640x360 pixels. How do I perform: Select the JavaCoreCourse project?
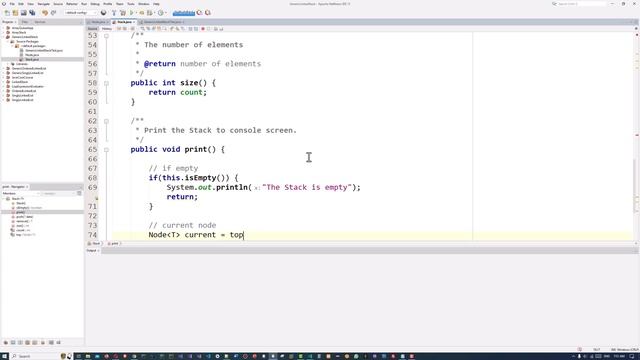[x=22, y=78]
